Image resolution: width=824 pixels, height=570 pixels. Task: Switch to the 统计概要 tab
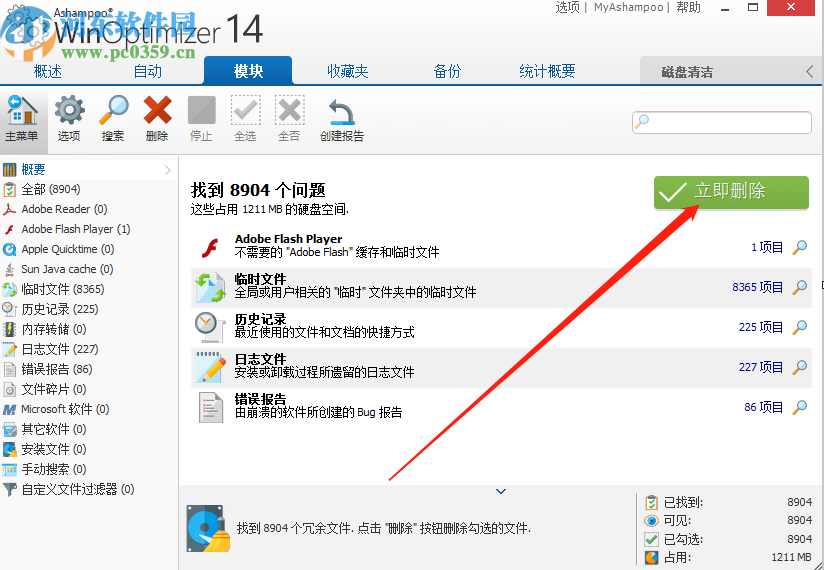[x=547, y=71]
